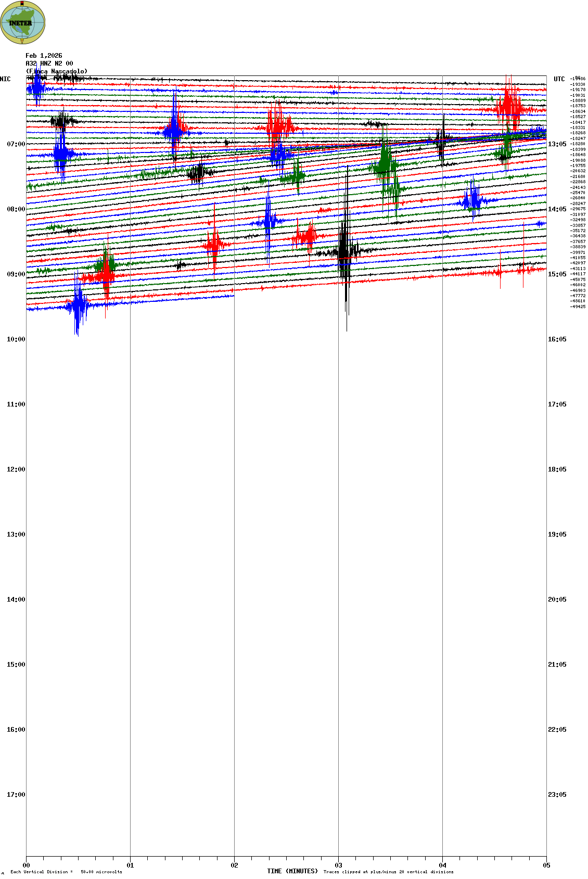The image size is (588, 879).
Task: Click the NIC timezone label
Action: (5, 79)
